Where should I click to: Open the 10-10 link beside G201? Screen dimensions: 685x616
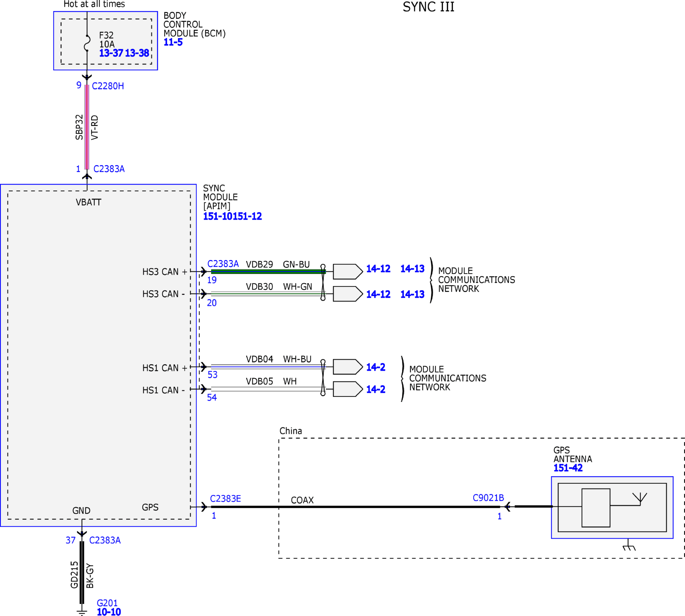coord(109,612)
